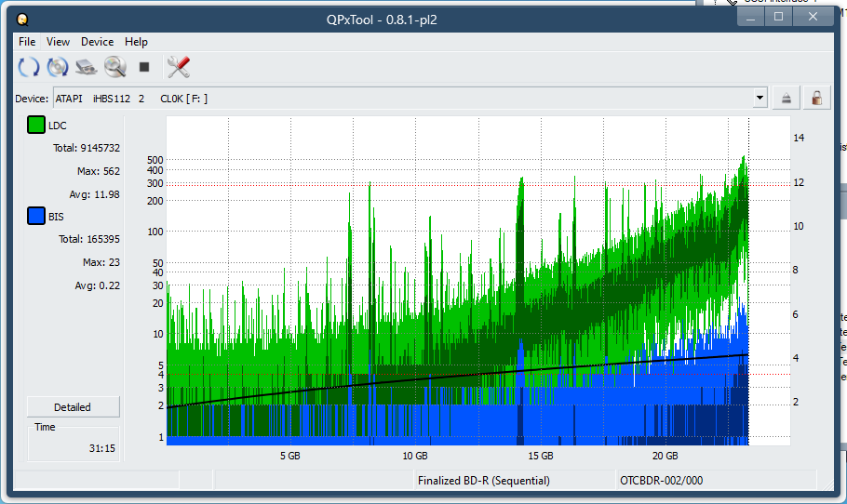Click the QPxTool app icon in title bar
The width and height of the screenshot is (847, 504).
coord(22,20)
